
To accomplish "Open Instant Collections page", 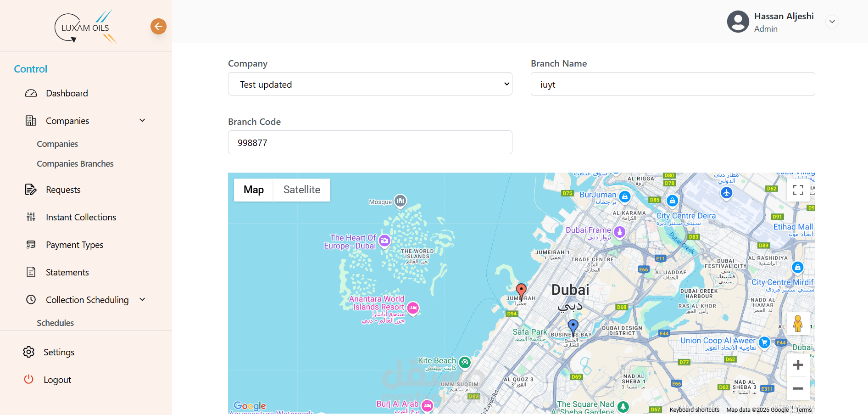I will 81,217.
